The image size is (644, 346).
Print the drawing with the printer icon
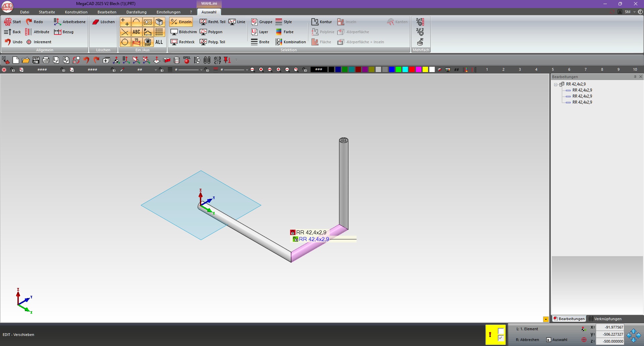46,60
